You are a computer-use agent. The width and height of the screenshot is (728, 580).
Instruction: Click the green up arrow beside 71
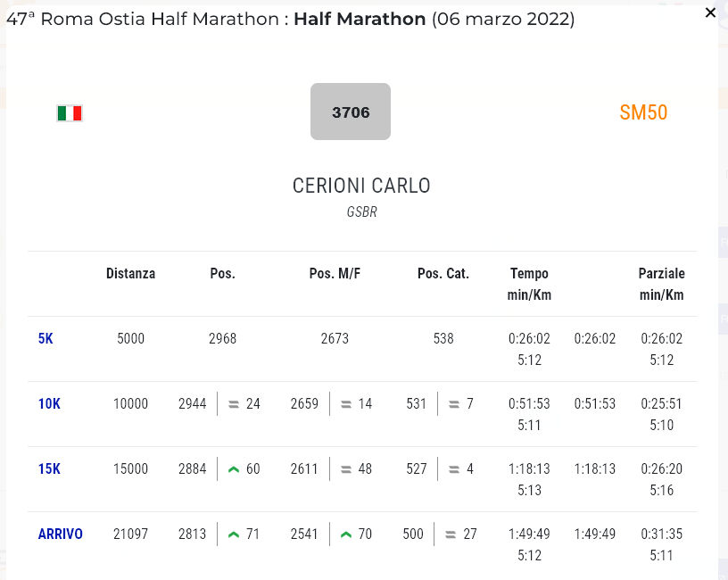(234, 534)
